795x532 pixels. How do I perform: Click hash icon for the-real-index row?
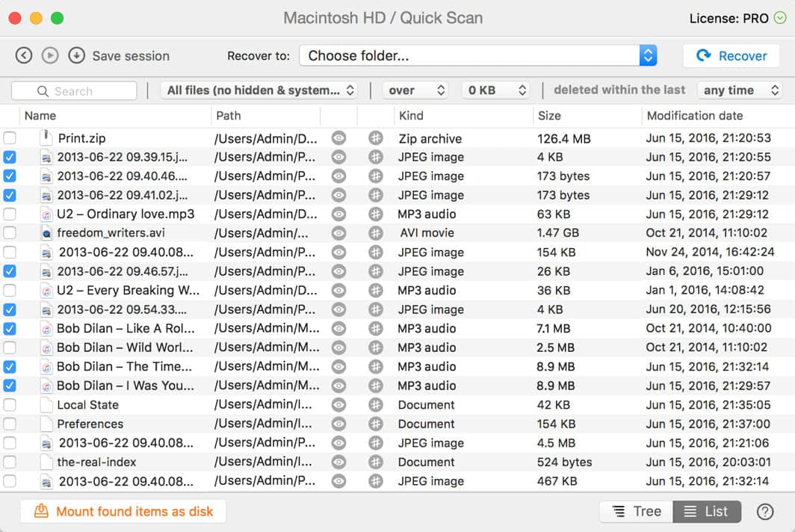click(x=375, y=462)
